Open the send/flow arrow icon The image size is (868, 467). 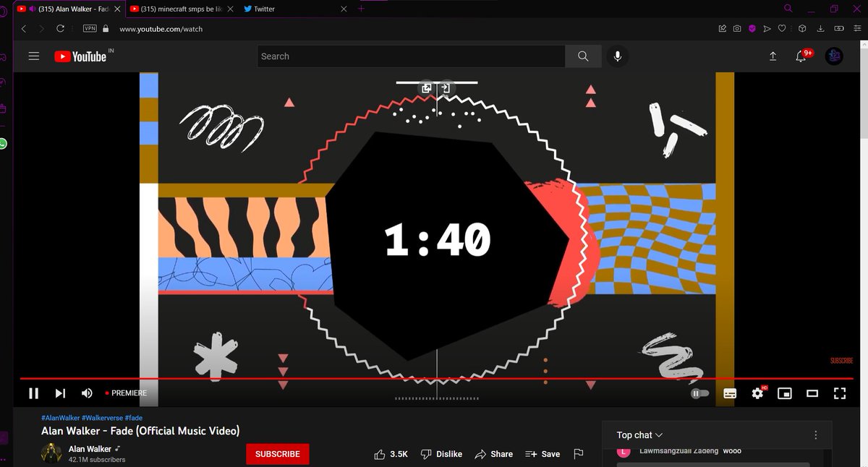pos(767,29)
